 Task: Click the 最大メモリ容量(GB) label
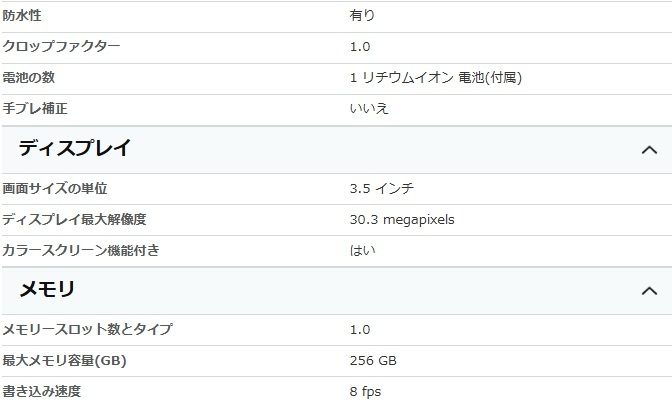[64, 360]
